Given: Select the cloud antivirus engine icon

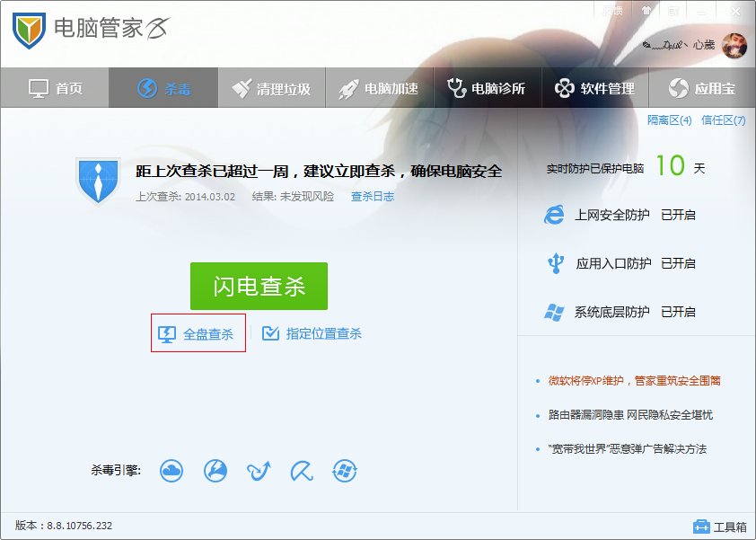Looking at the screenshot, I should (x=171, y=470).
